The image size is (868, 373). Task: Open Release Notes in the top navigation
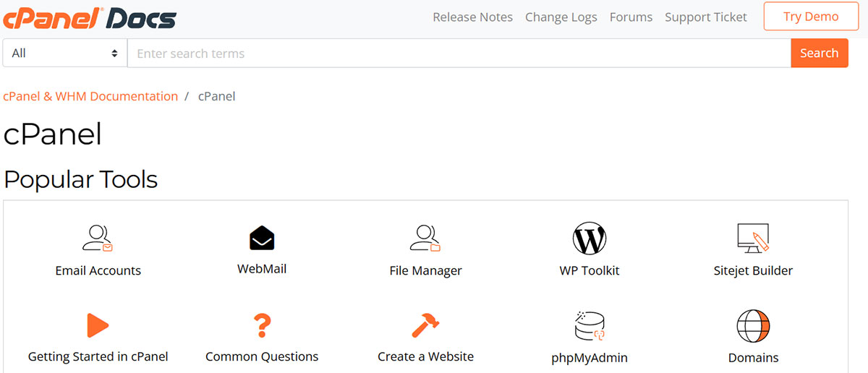(472, 17)
